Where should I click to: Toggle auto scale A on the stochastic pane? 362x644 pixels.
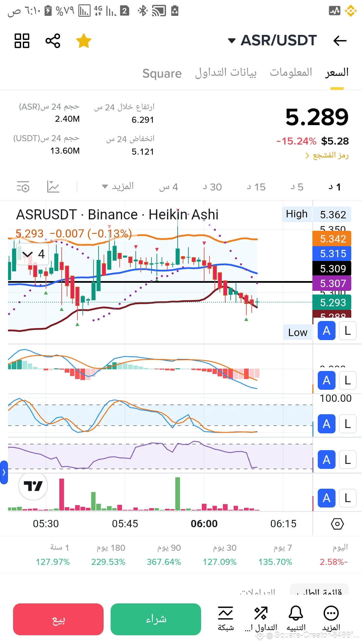326,424
